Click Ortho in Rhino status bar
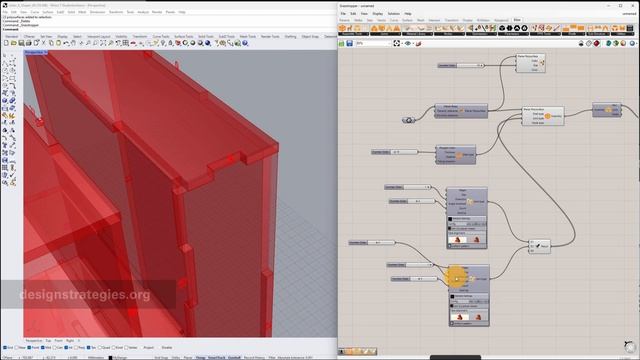The width and height of the screenshot is (640, 360). pyautogui.click(x=176, y=358)
